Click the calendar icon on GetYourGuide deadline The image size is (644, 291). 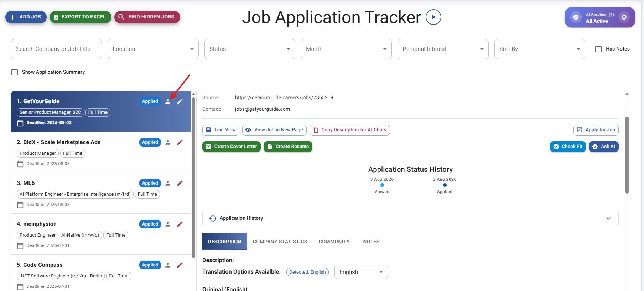coord(20,123)
